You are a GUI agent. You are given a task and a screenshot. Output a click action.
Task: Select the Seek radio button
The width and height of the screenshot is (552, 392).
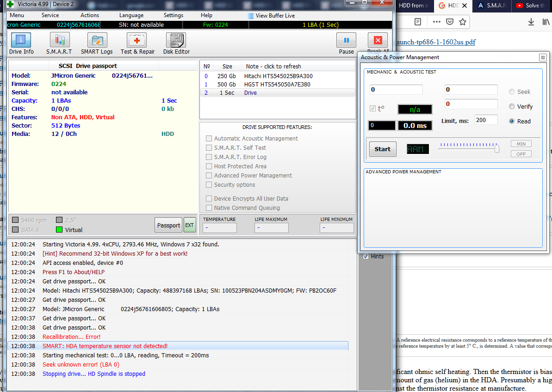click(512, 92)
